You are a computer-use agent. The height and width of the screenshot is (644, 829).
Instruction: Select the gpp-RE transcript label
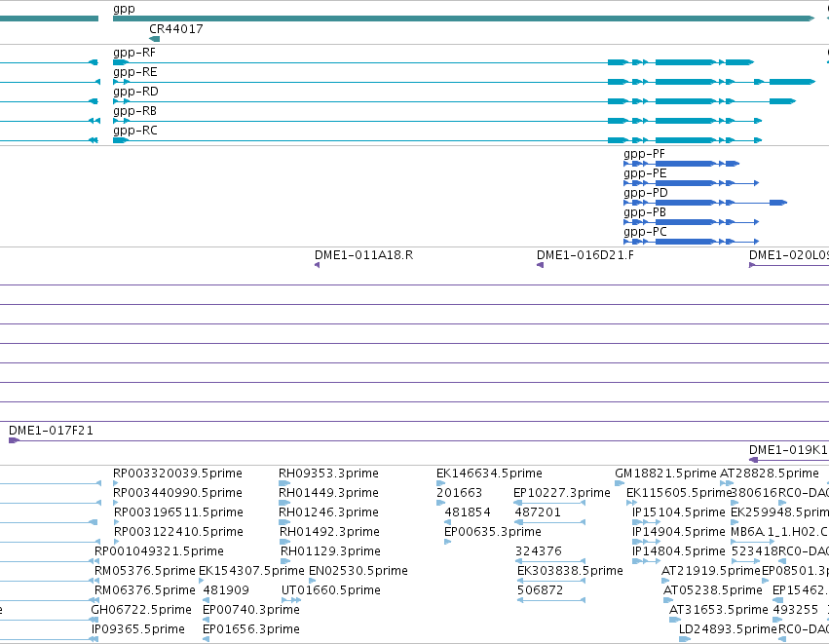point(134,72)
